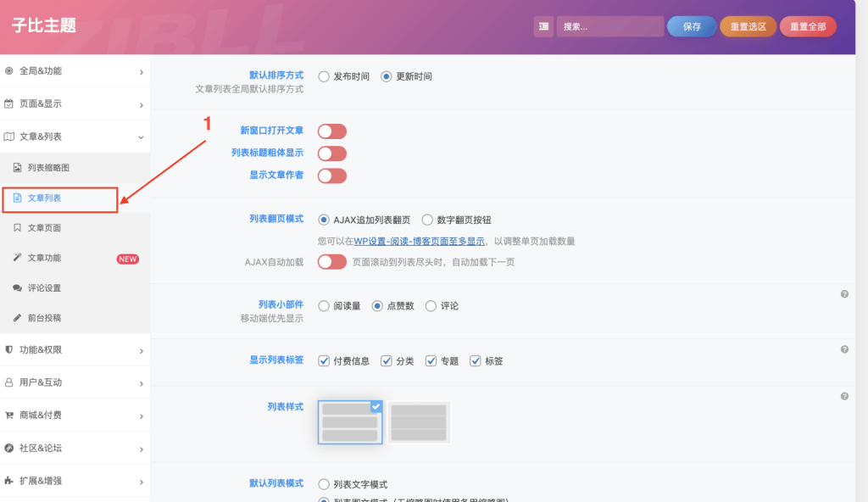The width and height of the screenshot is (868, 502).
Task: Expand the 全局&功能 section
Action: 75,71
